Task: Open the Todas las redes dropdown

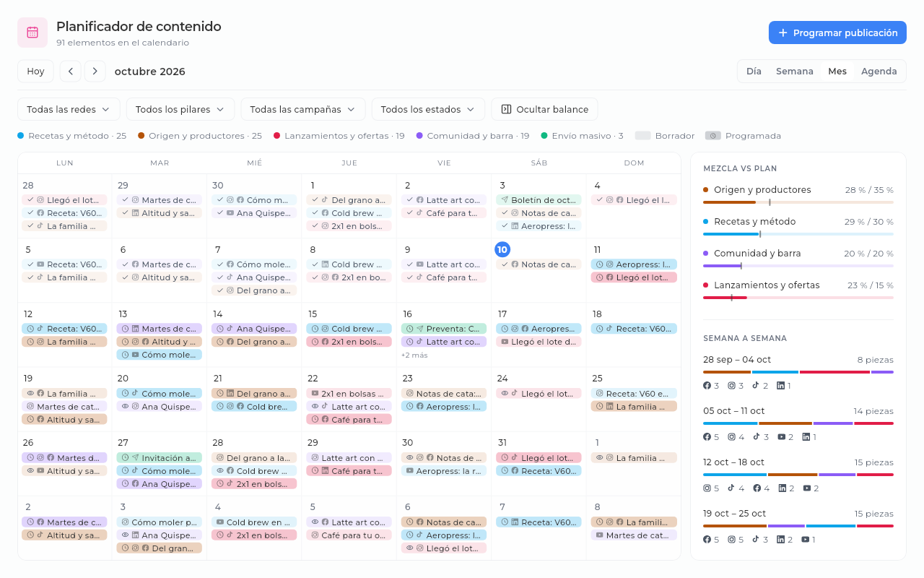Action: point(69,109)
